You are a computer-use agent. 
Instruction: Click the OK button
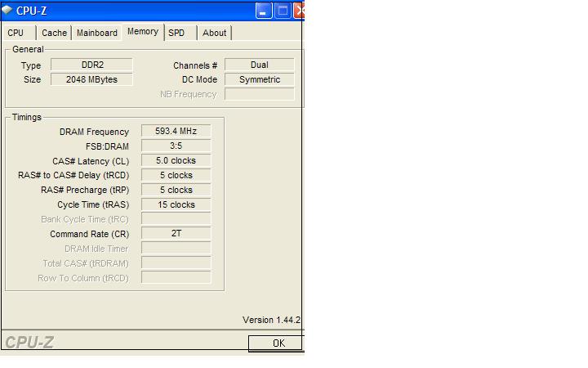point(276,343)
